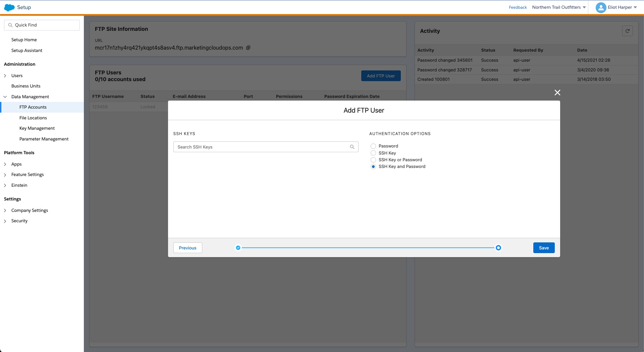Open Key Management
This screenshot has width=644, height=352.
point(37,128)
